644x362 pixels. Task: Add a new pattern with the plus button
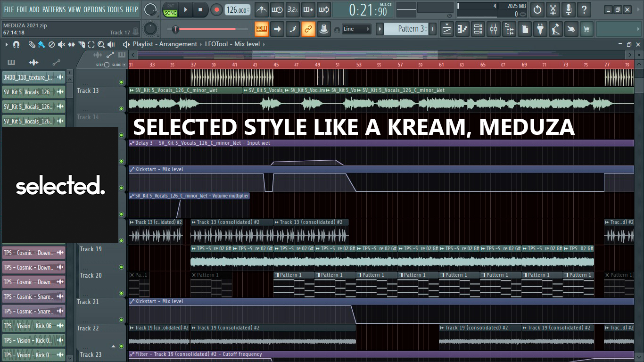432,29
